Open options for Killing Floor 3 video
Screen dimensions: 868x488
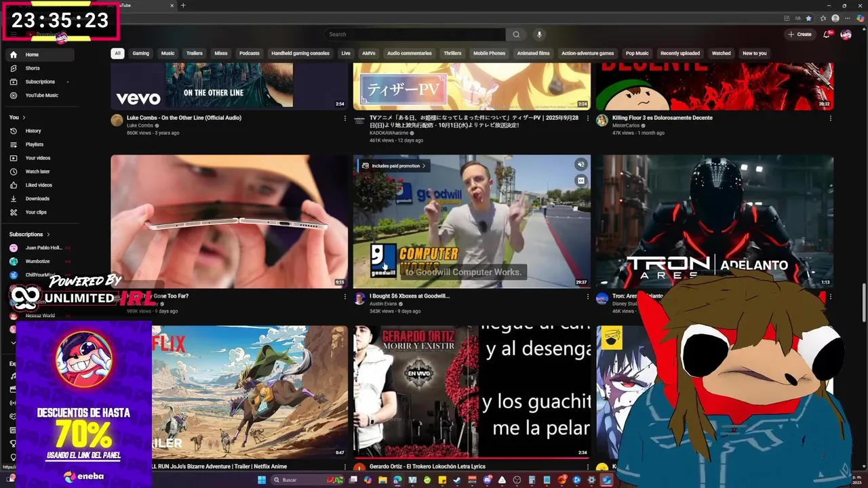tap(830, 118)
